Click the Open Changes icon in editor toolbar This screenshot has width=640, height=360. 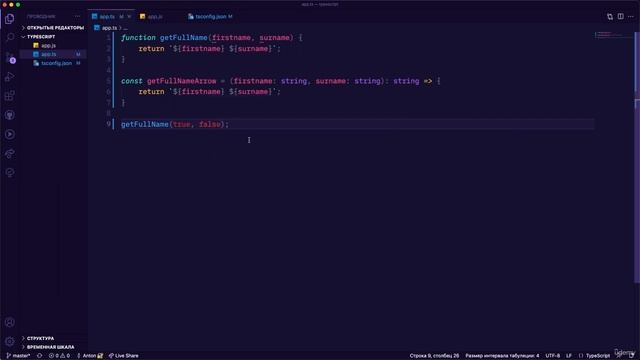click(x=610, y=16)
